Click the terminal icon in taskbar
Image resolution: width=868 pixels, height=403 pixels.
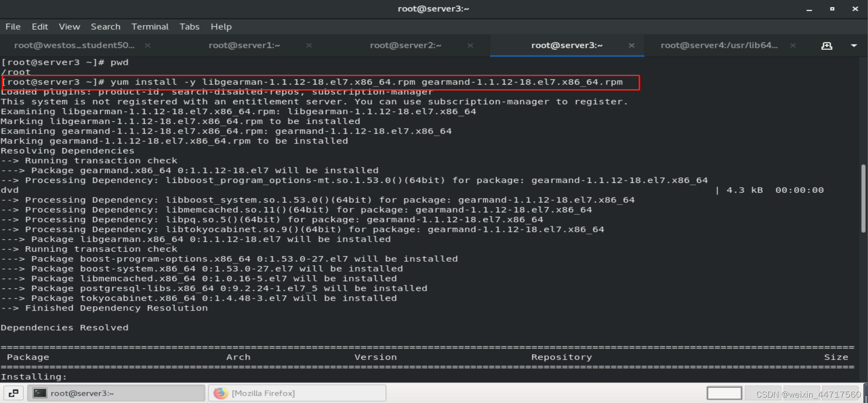coord(40,393)
